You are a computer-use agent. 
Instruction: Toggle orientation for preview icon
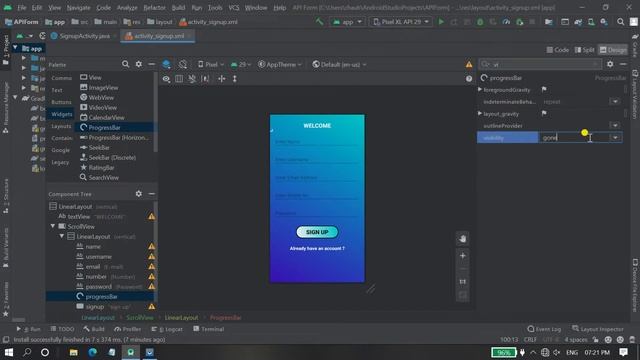[x=183, y=64]
